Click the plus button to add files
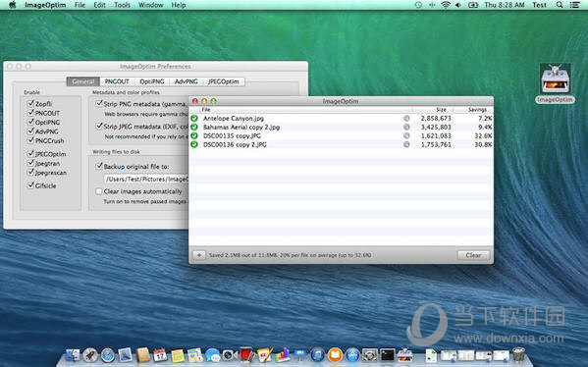 pos(199,255)
